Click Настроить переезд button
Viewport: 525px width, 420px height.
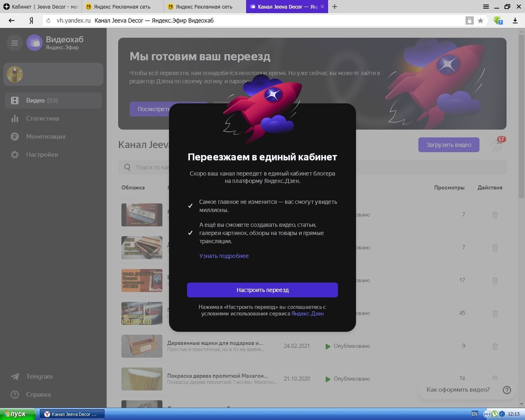[262, 290]
